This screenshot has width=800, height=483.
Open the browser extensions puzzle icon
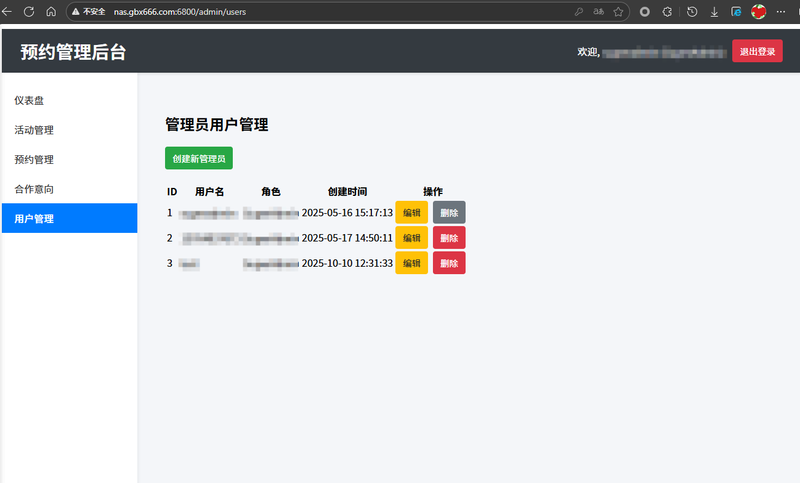tap(667, 11)
